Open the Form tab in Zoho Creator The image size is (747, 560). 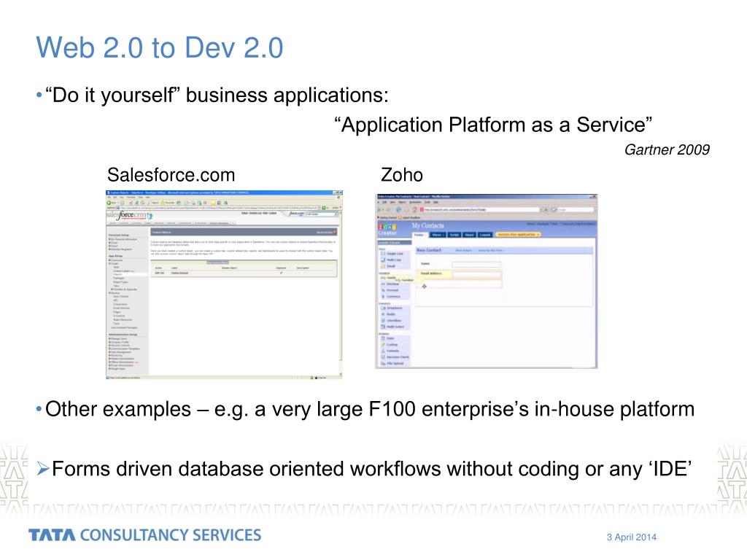419,235
